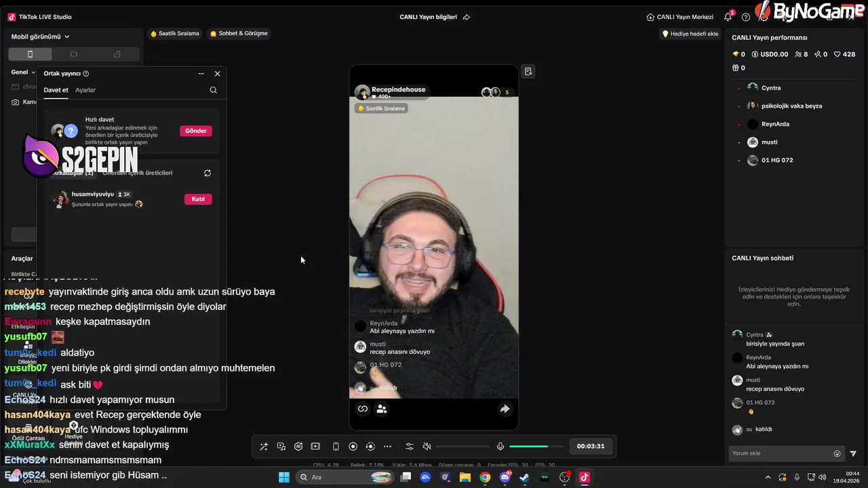868x488 pixels.
Task: Open the notifications bell
Action: 728,17
